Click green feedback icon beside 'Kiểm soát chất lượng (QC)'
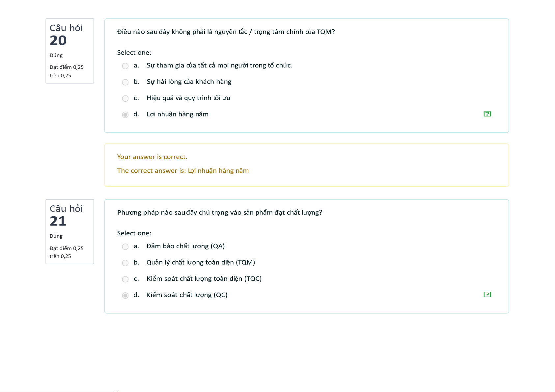 click(x=487, y=295)
